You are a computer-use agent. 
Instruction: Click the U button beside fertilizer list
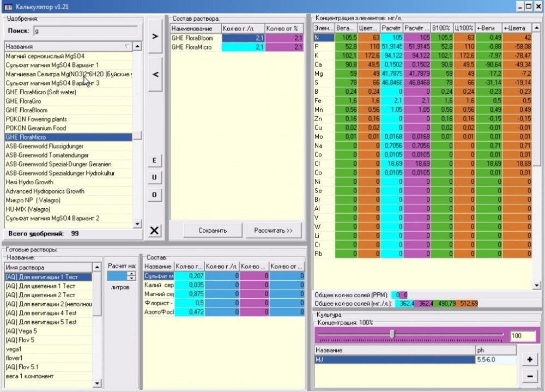tap(154, 177)
